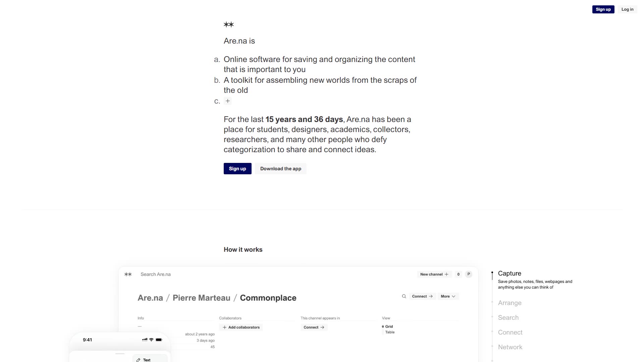Click the pencil Text icon on the phone mockup
The width and height of the screenshot is (644, 362).
coord(138,360)
